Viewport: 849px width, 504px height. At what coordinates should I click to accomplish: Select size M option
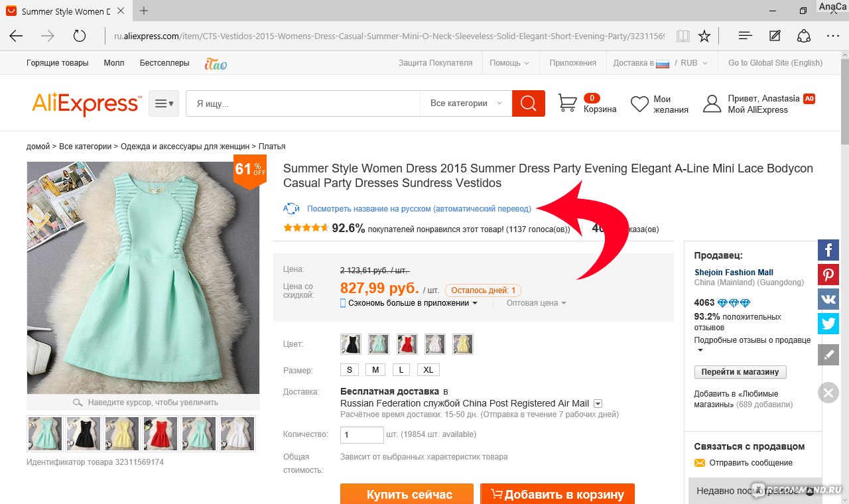click(375, 370)
